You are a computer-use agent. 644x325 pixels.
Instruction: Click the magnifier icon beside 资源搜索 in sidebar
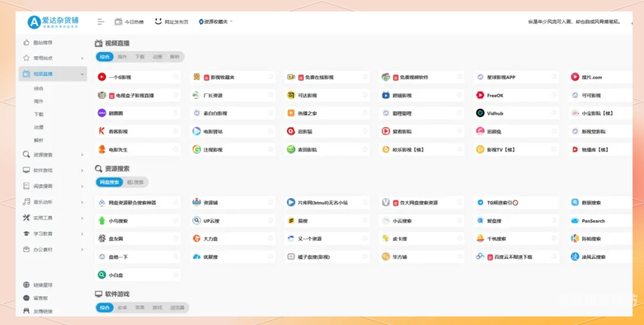[x=26, y=154]
